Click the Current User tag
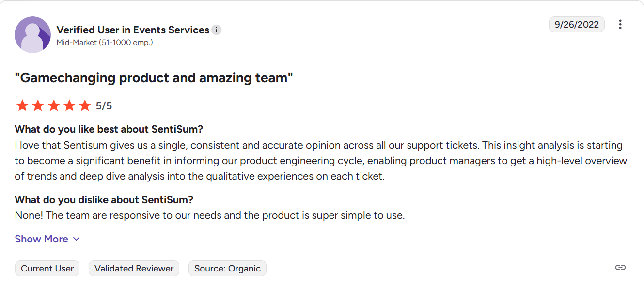 pos(47,269)
